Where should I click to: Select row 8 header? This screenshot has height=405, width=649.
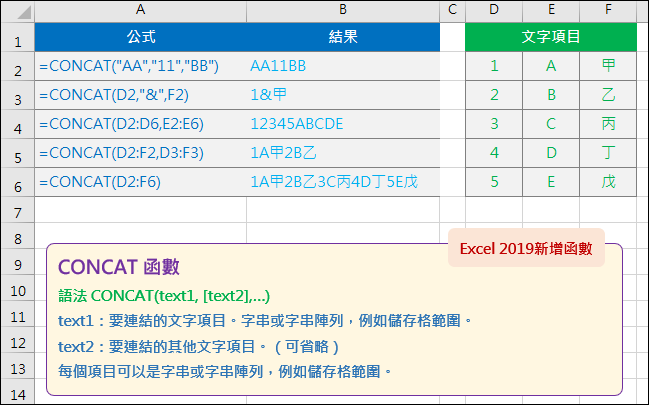18,236
